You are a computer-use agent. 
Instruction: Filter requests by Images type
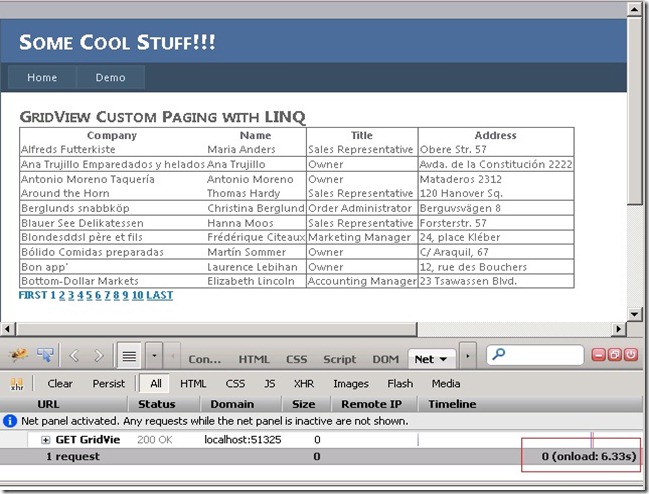click(x=351, y=384)
